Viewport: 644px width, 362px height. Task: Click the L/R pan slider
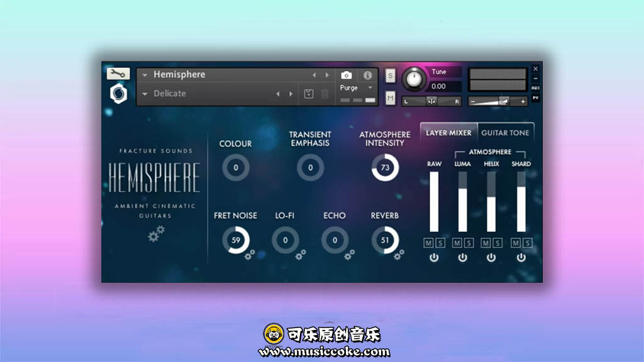pos(431,101)
